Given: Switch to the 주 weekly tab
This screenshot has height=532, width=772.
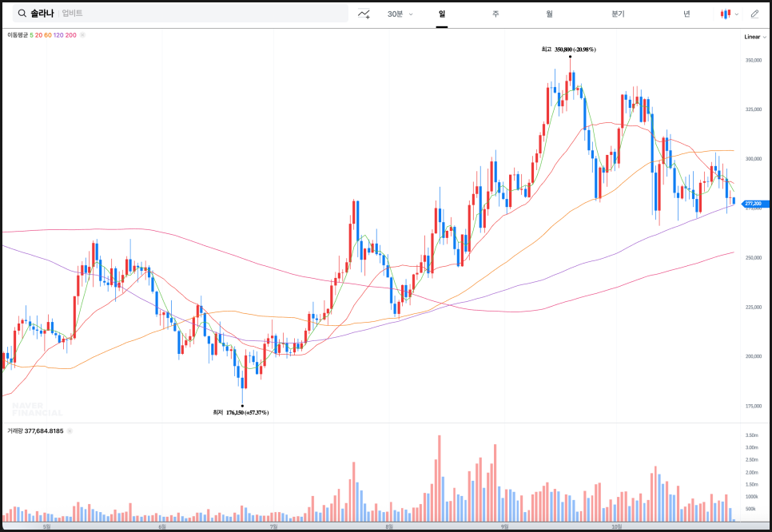Looking at the screenshot, I should [495, 14].
